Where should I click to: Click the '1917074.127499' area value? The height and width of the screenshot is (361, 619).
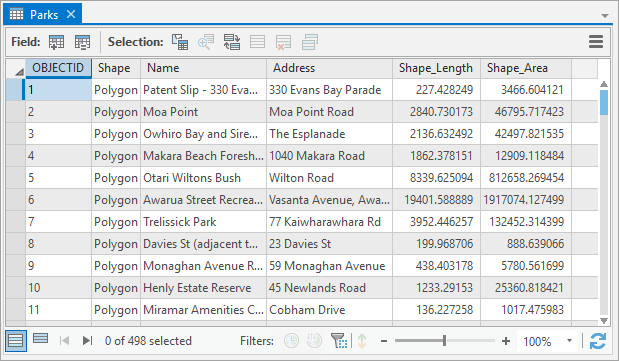526,200
